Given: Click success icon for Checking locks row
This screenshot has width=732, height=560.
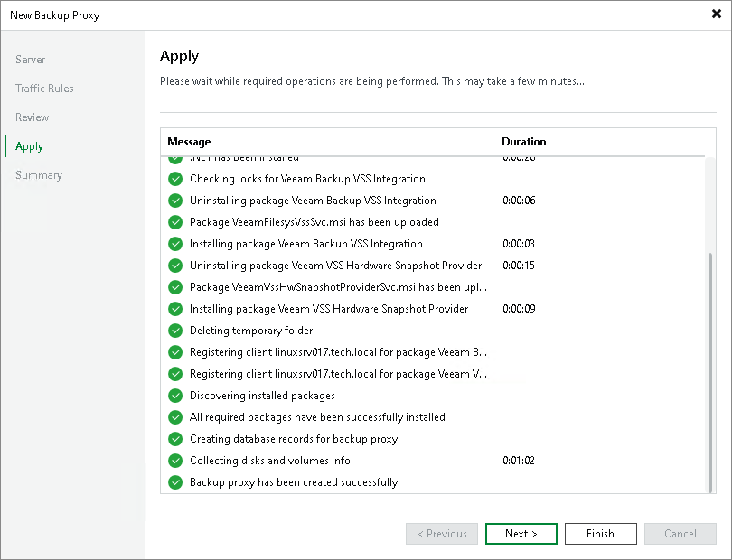Looking at the screenshot, I should (x=175, y=179).
